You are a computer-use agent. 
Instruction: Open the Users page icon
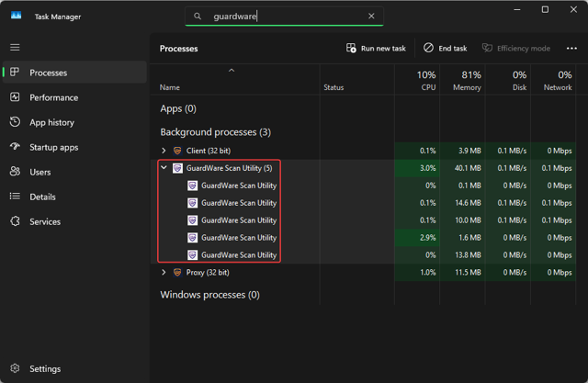(15, 172)
